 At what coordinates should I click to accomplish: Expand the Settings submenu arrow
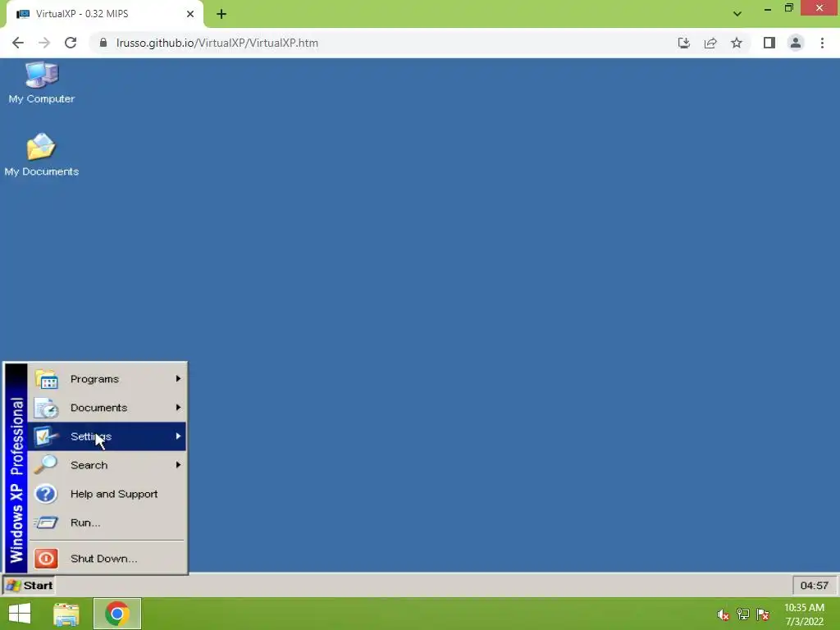[178, 436]
